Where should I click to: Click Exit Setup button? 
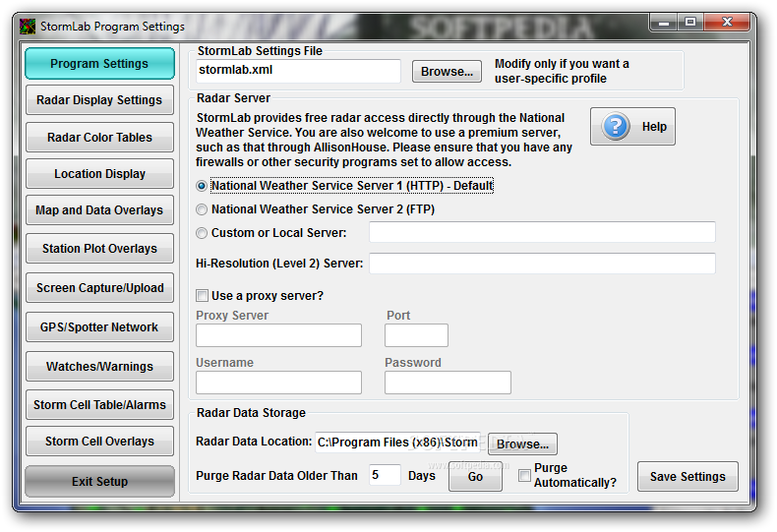coord(99,481)
